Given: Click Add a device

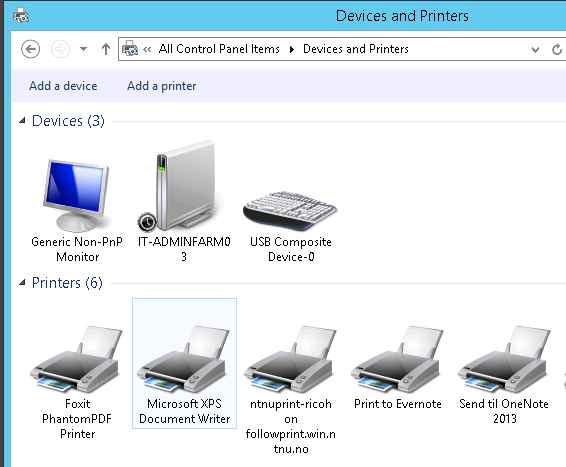Looking at the screenshot, I should 63,86.
